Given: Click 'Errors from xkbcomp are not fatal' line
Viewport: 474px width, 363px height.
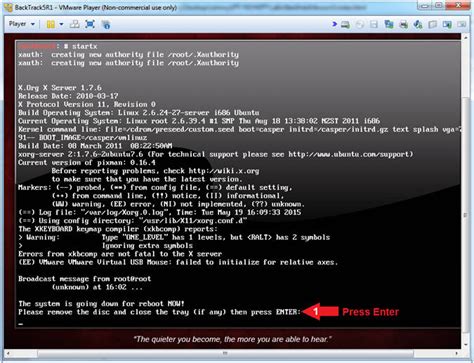Looking at the screenshot, I should point(120,254).
